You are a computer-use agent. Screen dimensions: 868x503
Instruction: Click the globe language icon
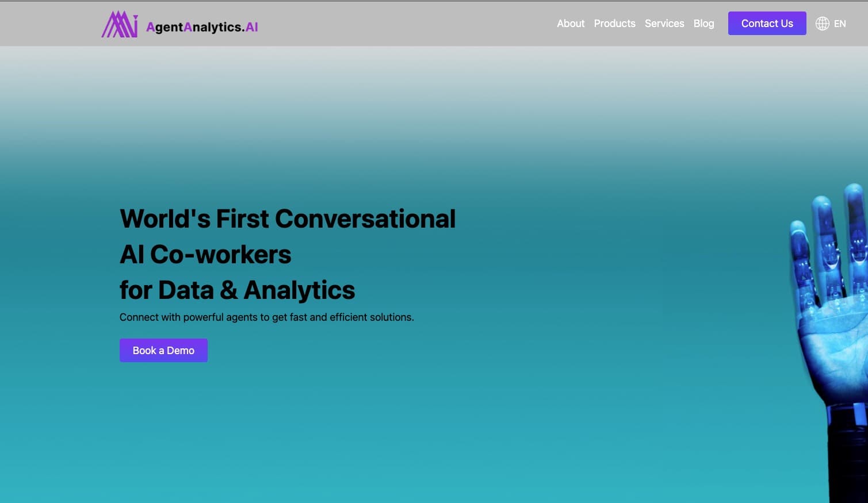coord(821,24)
